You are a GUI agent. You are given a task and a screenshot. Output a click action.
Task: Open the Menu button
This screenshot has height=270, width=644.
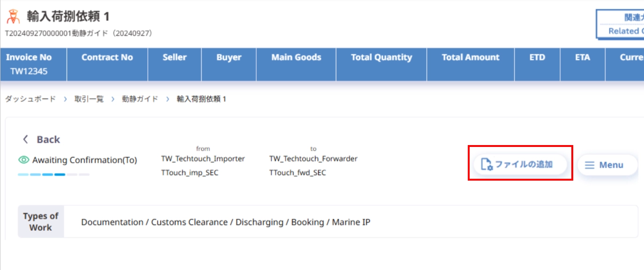tap(607, 165)
